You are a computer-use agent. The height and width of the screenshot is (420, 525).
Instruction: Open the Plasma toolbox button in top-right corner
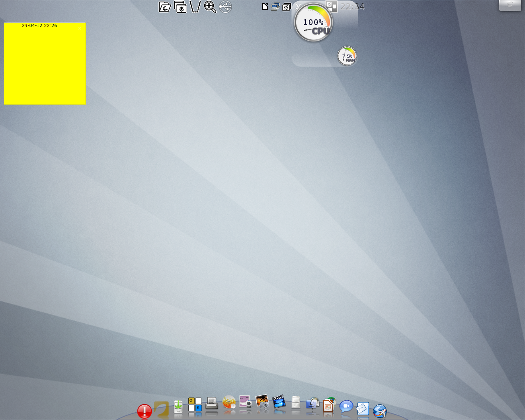point(510,5)
